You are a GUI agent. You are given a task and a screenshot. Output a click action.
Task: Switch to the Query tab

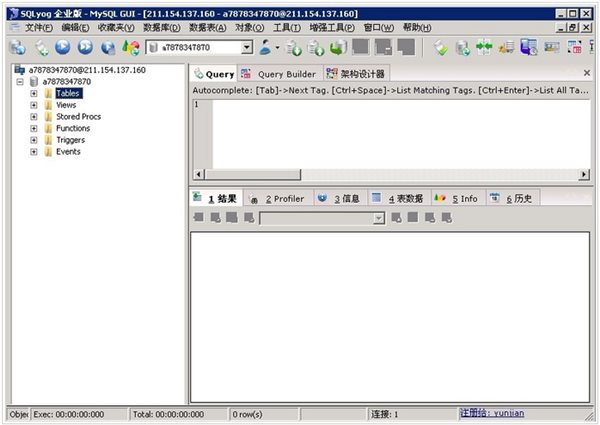214,74
